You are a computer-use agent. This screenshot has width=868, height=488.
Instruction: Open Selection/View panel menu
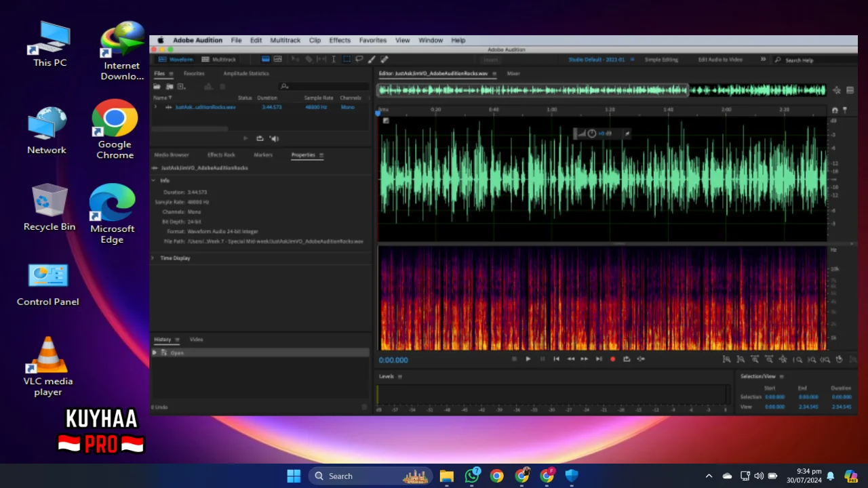(781, 376)
